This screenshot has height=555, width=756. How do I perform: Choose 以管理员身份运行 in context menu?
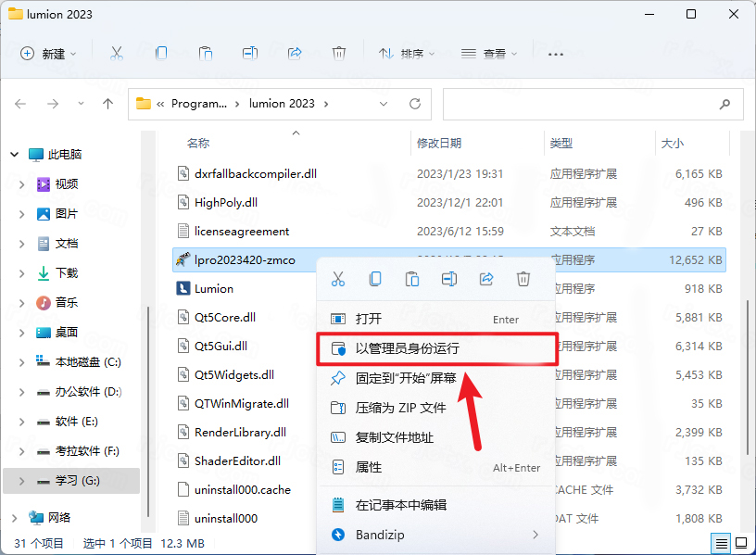coord(435,348)
